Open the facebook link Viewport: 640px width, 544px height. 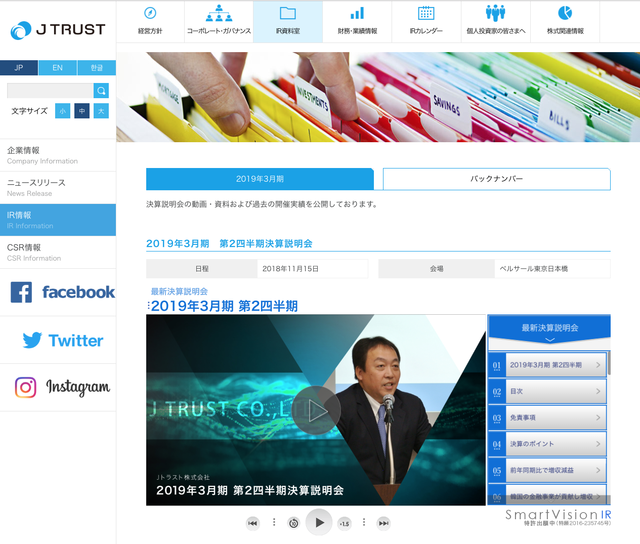coord(62,292)
